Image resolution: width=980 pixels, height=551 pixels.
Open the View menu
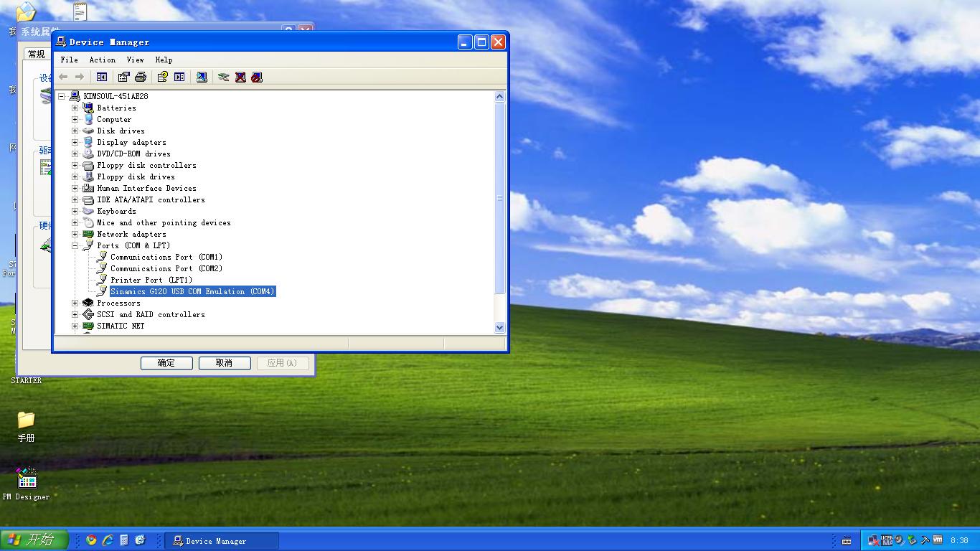(x=136, y=60)
